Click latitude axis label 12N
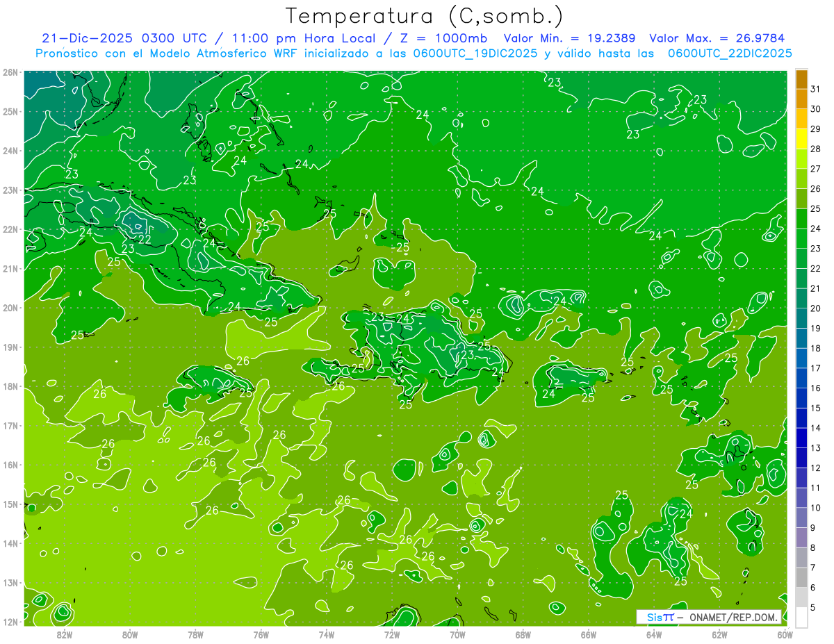834x644 pixels. [x=10, y=622]
